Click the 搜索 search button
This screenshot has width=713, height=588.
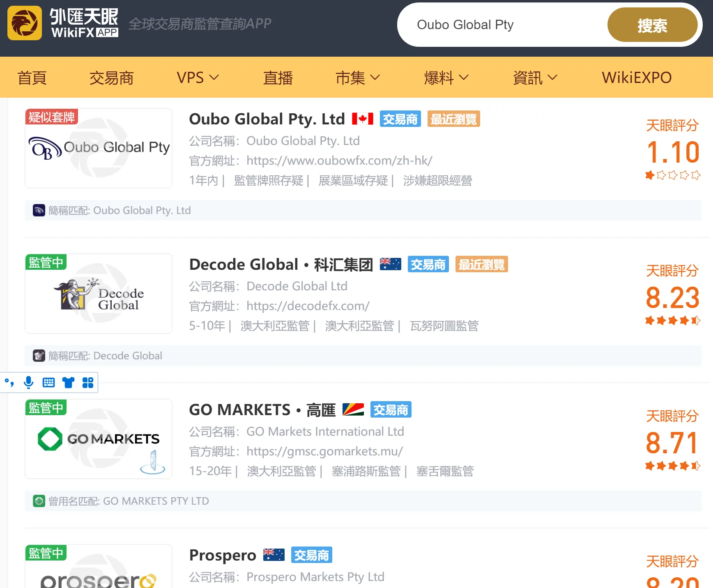pyautogui.click(x=652, y=25)
